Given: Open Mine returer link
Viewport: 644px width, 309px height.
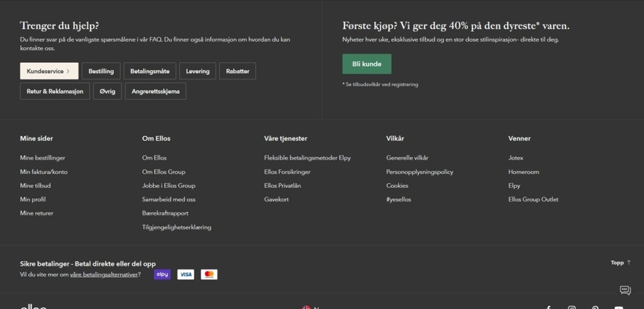Looking at the screenshot, I should pos(36,213).
